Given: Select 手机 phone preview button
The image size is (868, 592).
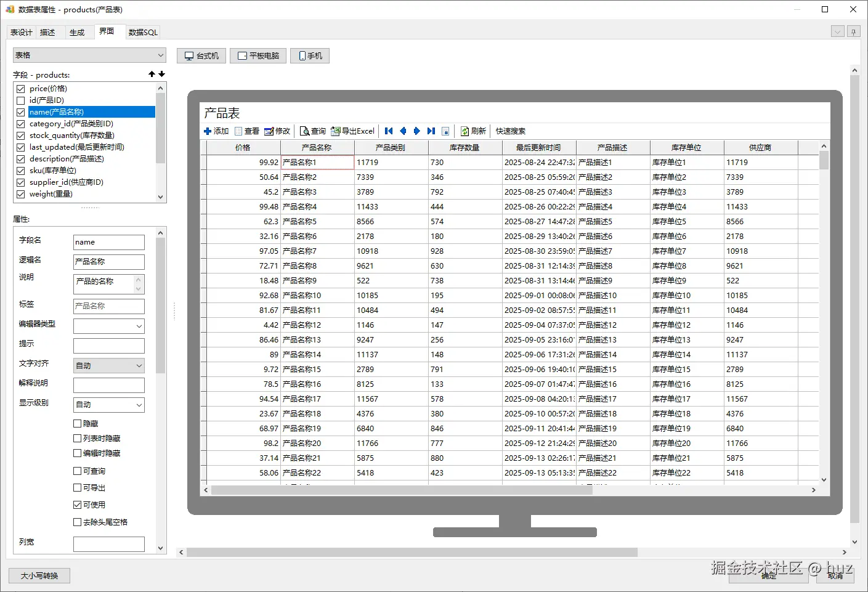Looking at the screenshot, I should 310,55.
